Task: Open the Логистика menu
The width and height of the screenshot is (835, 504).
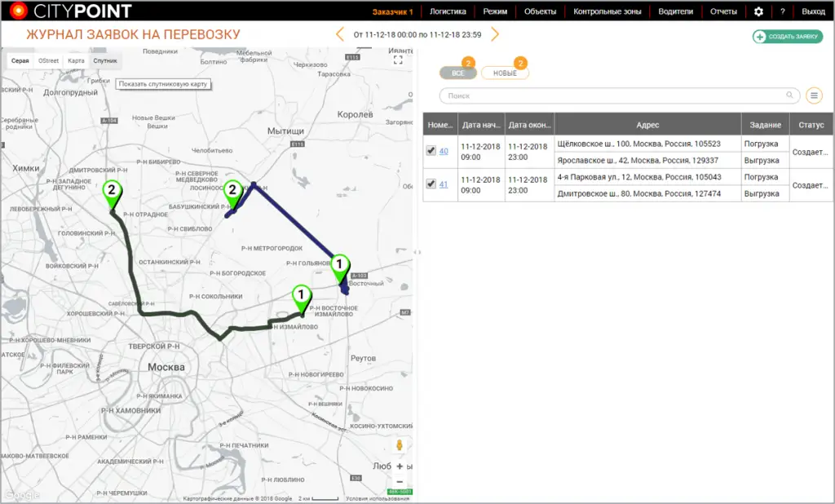Action: pos(448,11)
